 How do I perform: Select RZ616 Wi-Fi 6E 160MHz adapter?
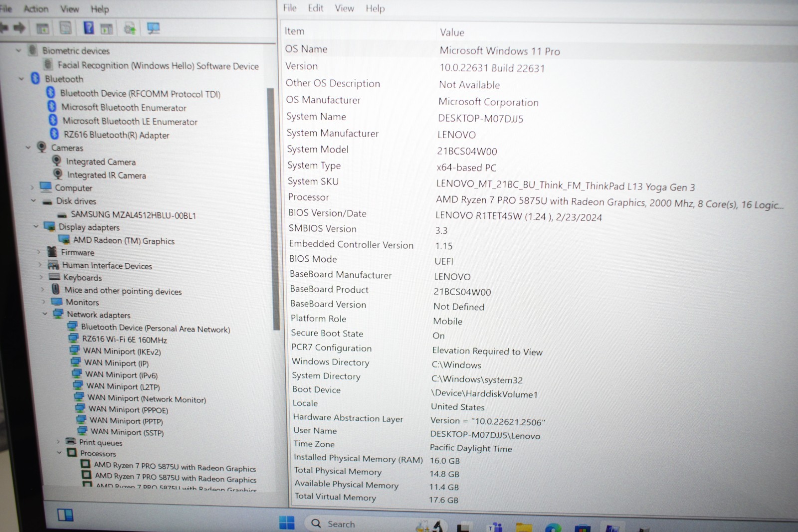click(124, 340)
